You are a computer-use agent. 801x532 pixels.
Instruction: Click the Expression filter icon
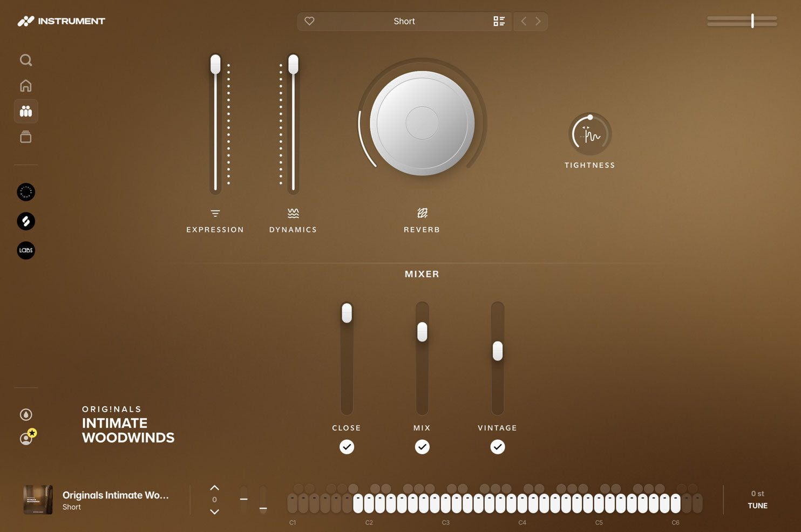click(x=215, y=213)
